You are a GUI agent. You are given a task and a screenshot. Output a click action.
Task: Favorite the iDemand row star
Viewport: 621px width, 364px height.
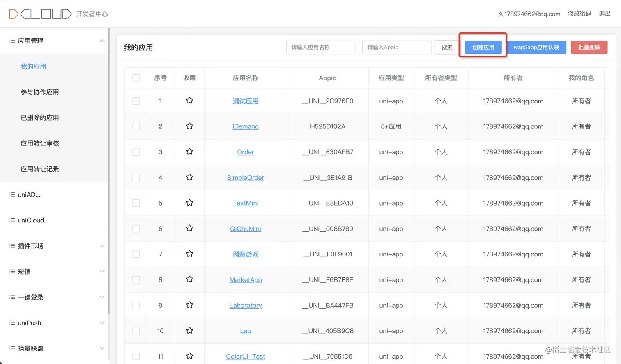tap(189, 126)
